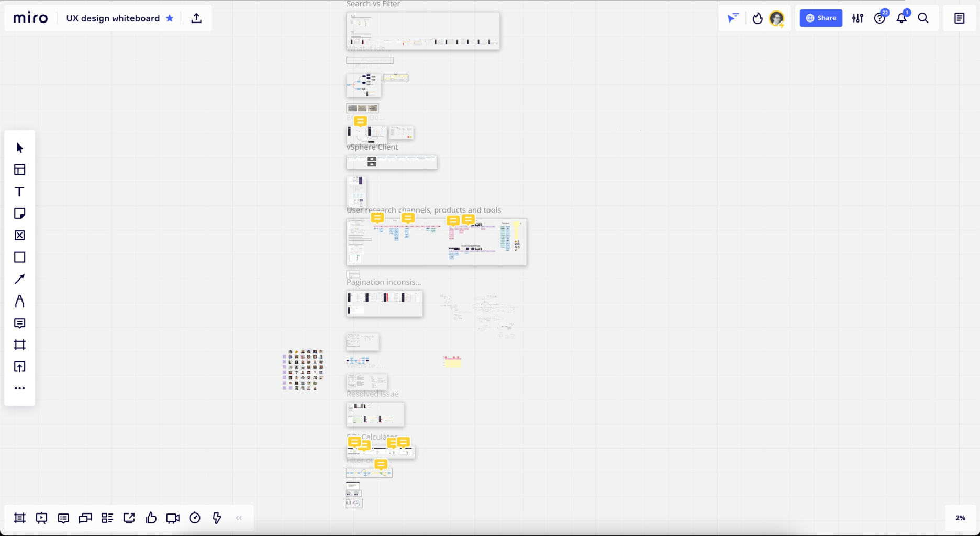
Task: Select the Comment tool in left toolbar
Action: pyautogui.click(x=19, y=323)
